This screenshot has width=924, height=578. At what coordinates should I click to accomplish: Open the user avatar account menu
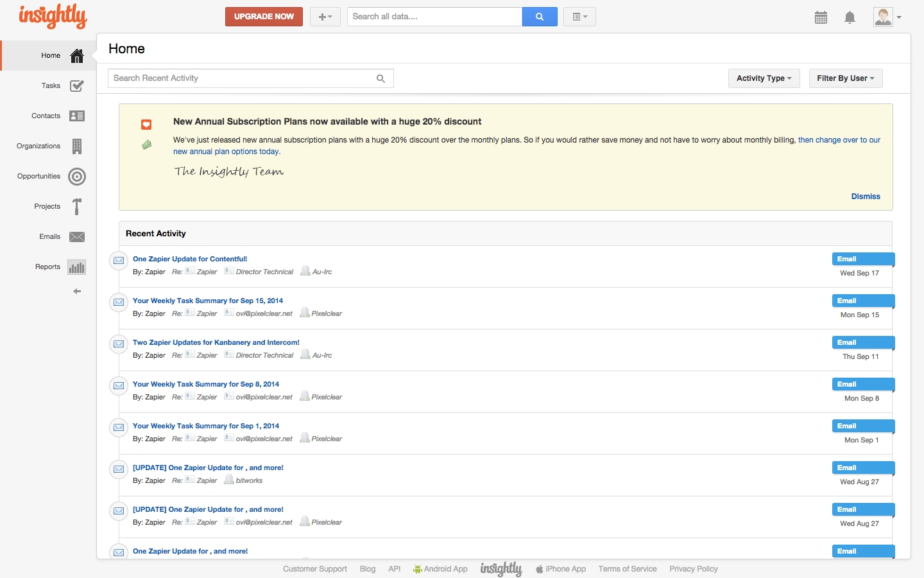point(887,17)
